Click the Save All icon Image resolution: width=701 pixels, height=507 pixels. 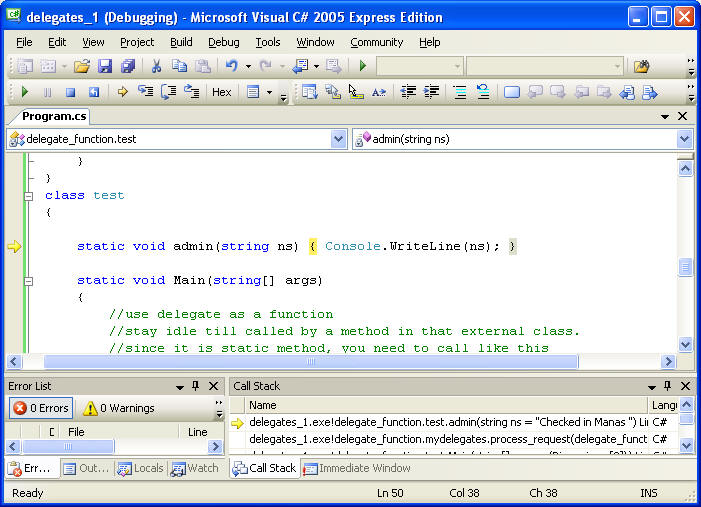tap(127, 66)
